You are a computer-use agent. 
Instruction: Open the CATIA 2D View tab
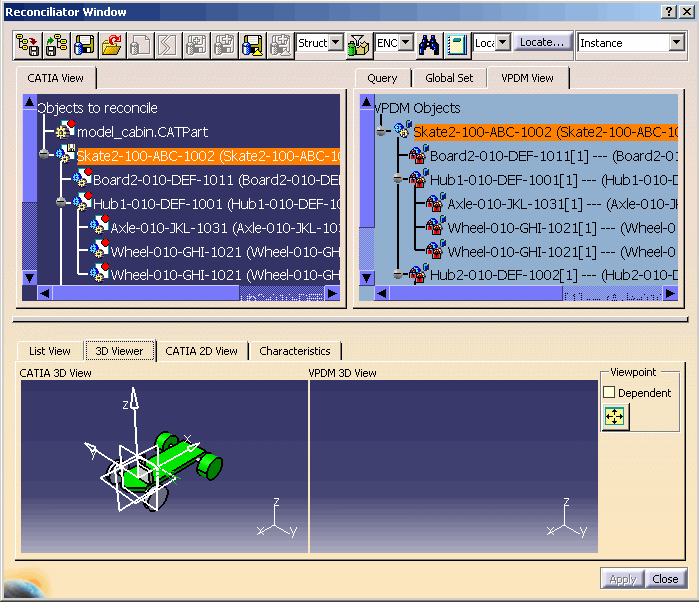[x=201, y=351]
